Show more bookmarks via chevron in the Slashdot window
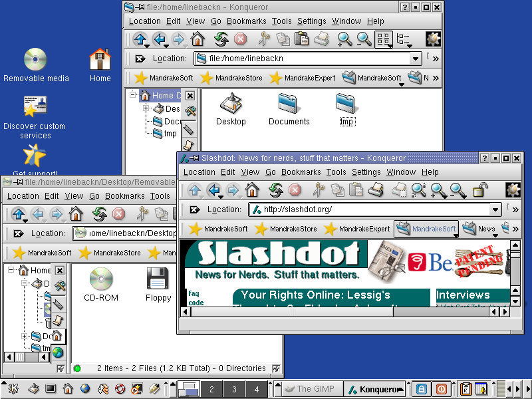 (515, 229)
